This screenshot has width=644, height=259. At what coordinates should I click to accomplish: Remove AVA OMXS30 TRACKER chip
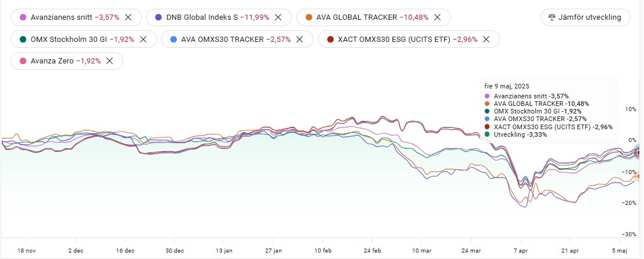300,40
